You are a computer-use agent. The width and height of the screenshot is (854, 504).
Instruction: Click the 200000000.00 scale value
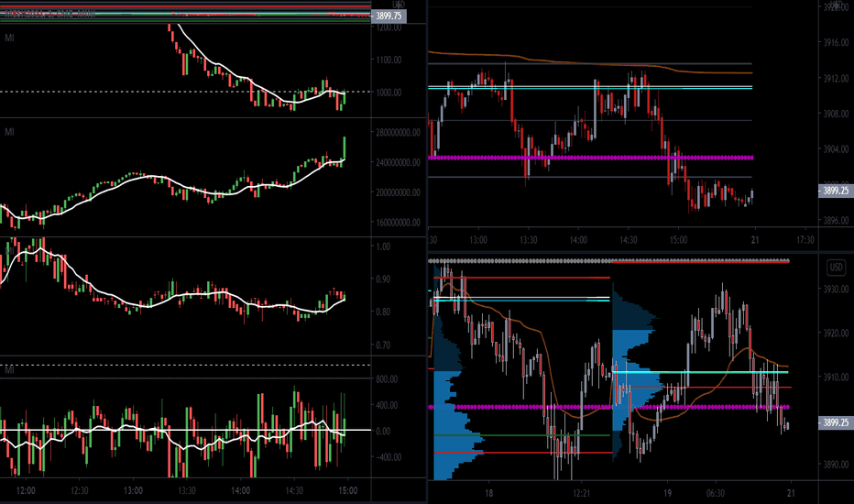[x=398, y=192]
